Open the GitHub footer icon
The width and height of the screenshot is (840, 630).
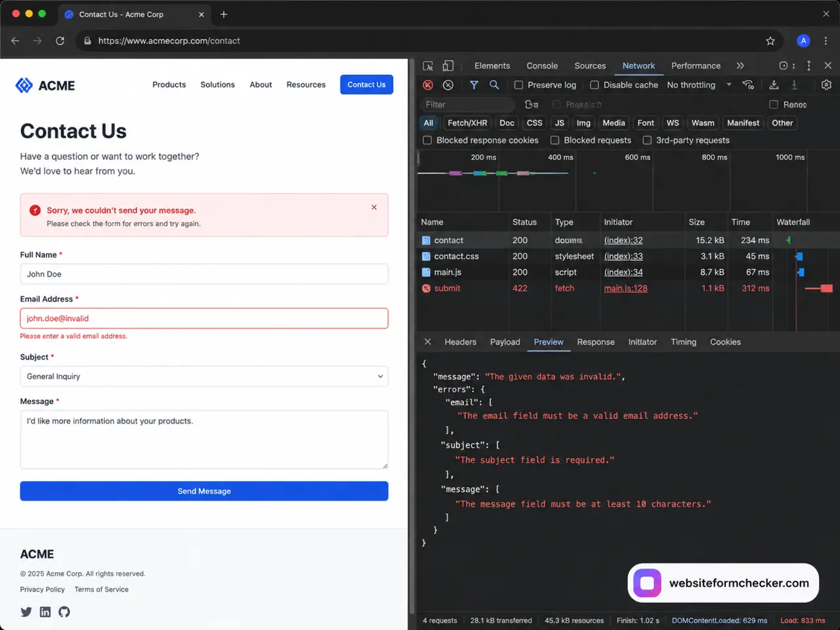(x=64, y=612)
